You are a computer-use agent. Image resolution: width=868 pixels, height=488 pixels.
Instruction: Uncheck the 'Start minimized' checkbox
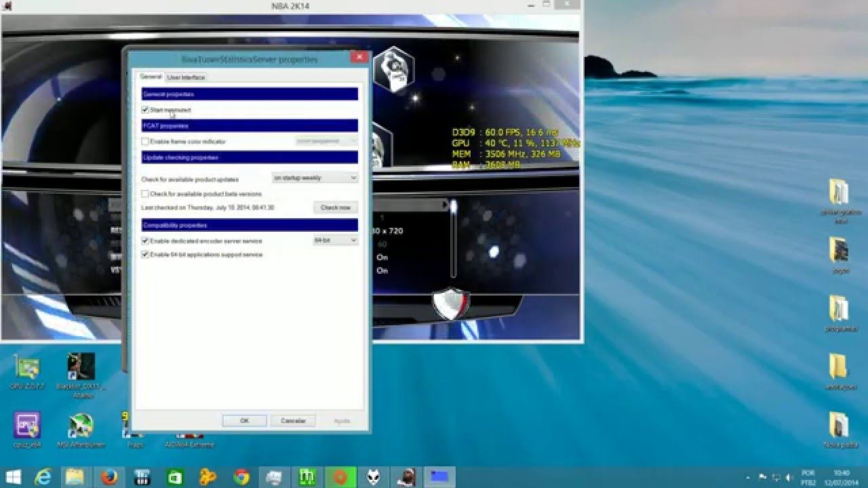coord(145,110)
